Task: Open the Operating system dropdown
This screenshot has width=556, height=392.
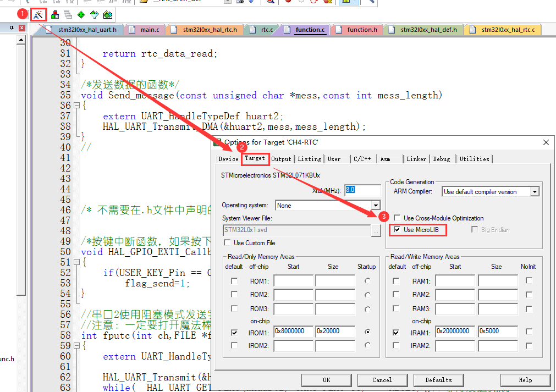Action: (376, 205)
